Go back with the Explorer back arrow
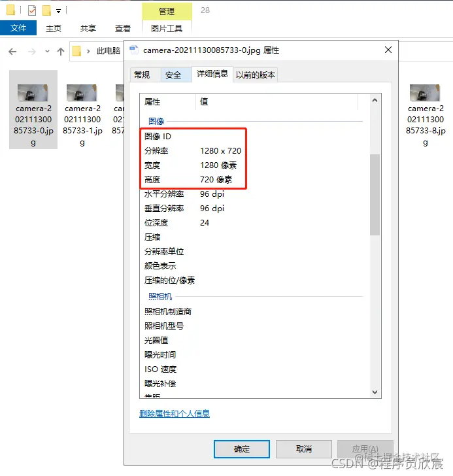 [12, 52]
